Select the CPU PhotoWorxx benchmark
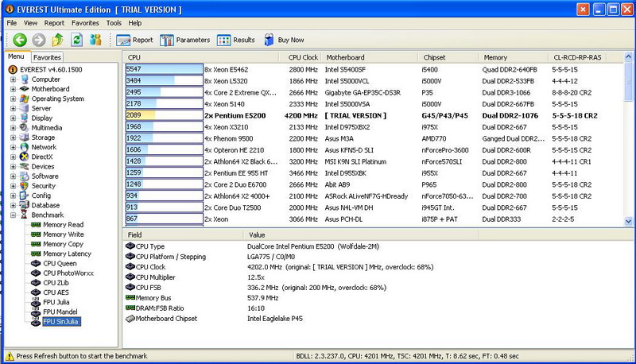636x364 pixels. (x=68, y=273)
